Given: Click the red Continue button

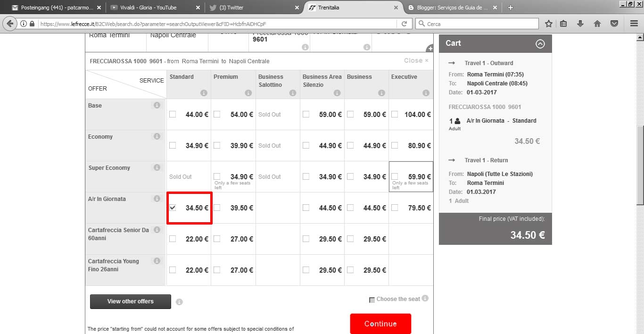Looking at the screenshot, I should click(380, 324).
